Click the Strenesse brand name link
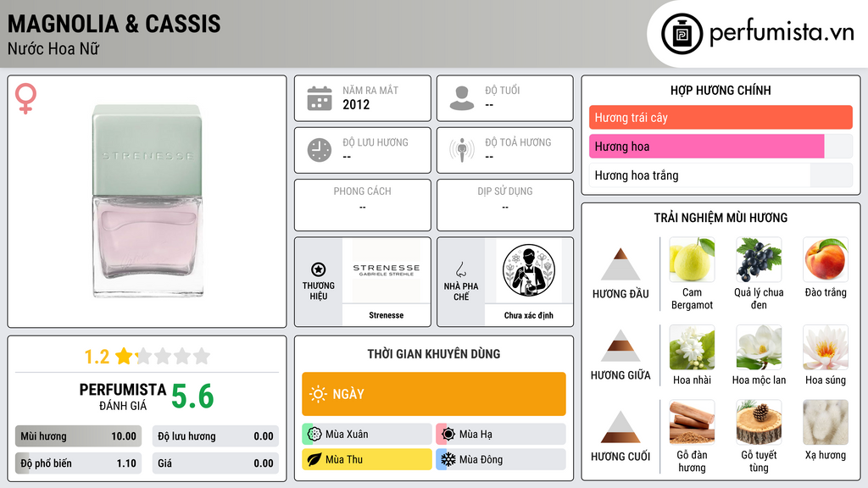868x488 pixels. (387, 315)
